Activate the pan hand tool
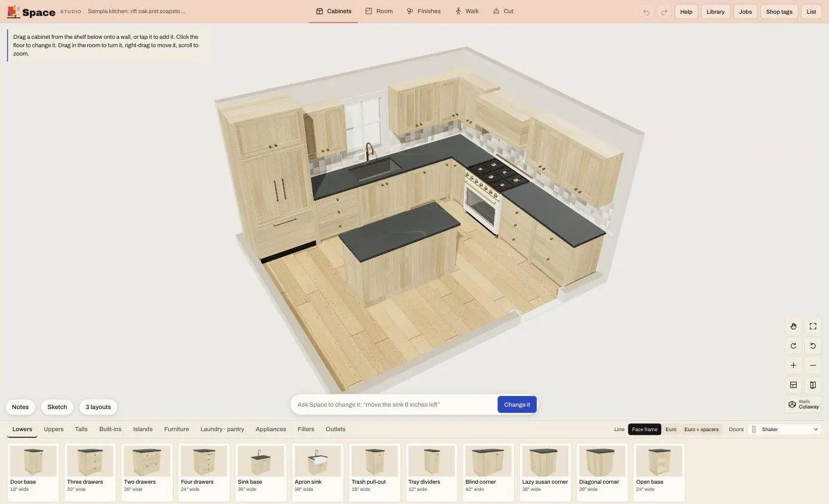Viewport: 829px width, 504px height. (793, 326)
